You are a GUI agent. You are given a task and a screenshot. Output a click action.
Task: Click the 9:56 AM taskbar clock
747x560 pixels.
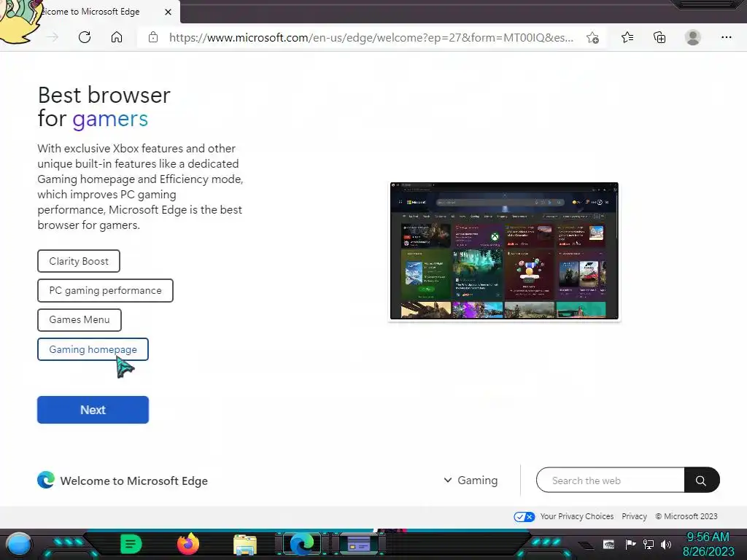(708, 537)
